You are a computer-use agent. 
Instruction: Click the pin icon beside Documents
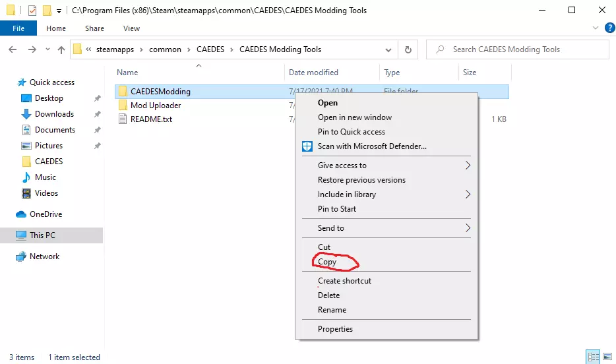pos(98,130)
